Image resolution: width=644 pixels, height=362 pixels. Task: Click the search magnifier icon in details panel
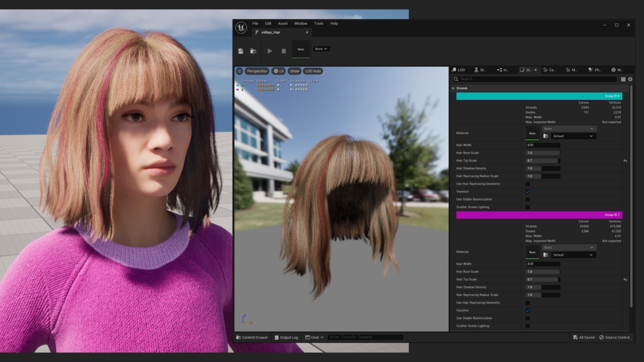tap(456, 79)
